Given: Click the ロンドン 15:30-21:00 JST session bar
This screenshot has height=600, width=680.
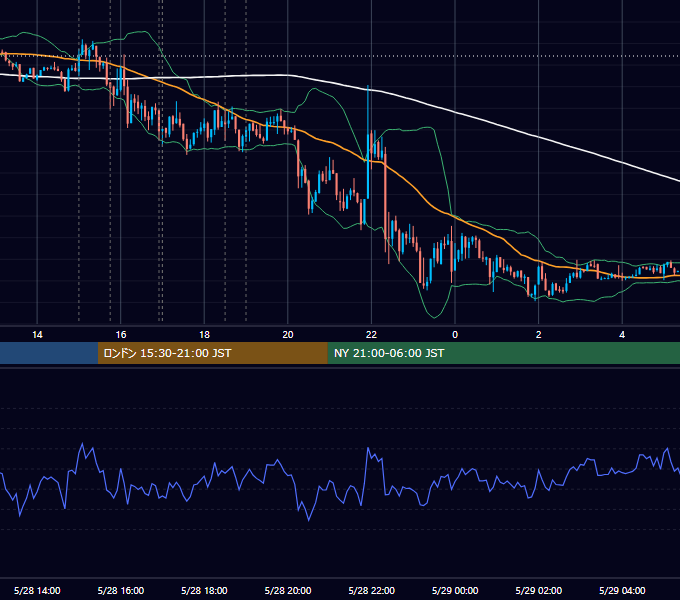Looking at the screenshot, I should [212, 353].
